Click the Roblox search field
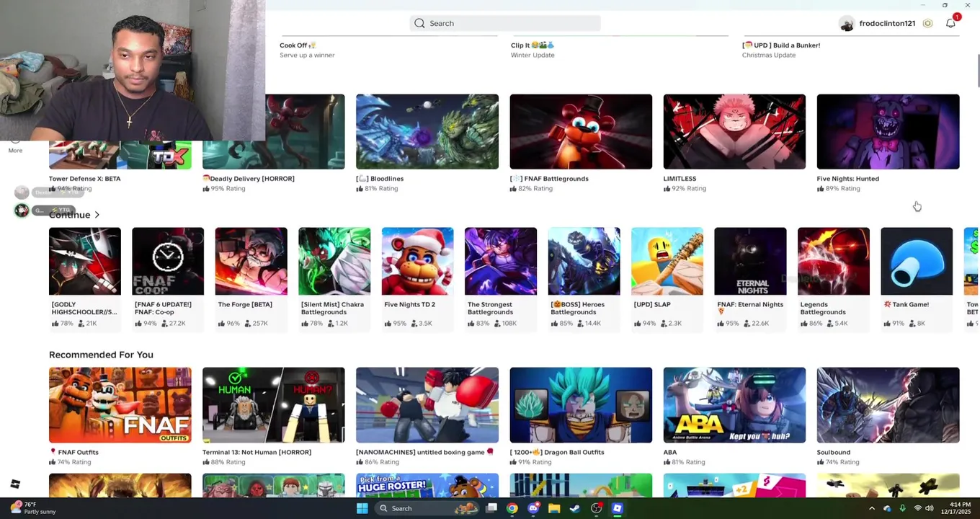Viewport: 980px width, 519px height. point(505,23)
